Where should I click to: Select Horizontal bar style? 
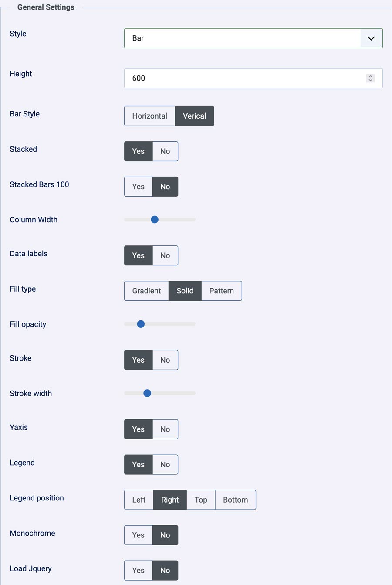(x=149, y=116)
